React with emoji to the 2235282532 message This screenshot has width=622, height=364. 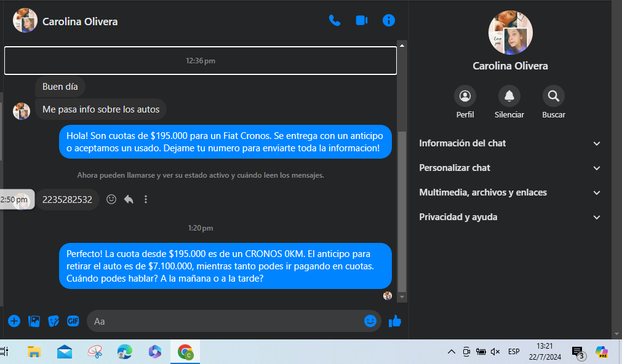pyautogui.click(x=111, y=199)
